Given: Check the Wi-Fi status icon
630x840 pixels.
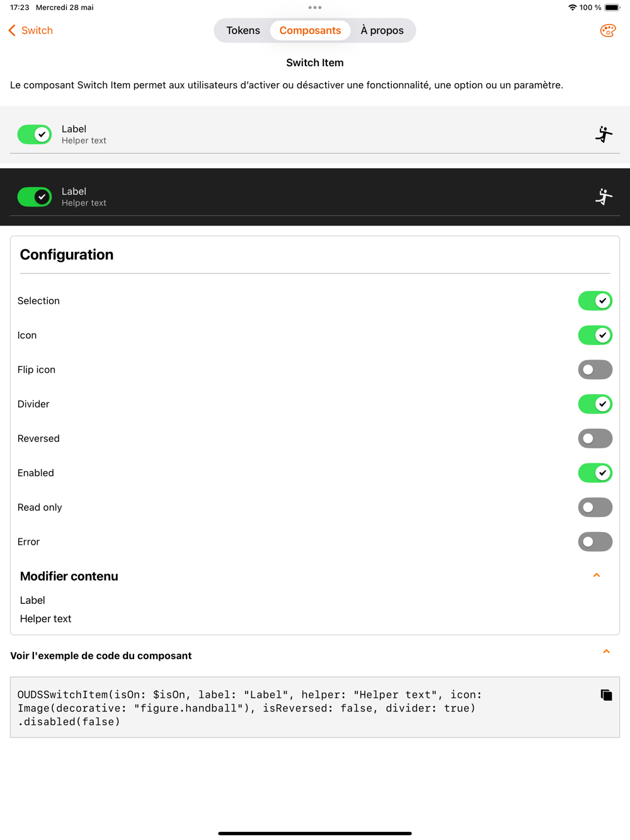Looking at the screenshot, I should (x=572, y=8).
